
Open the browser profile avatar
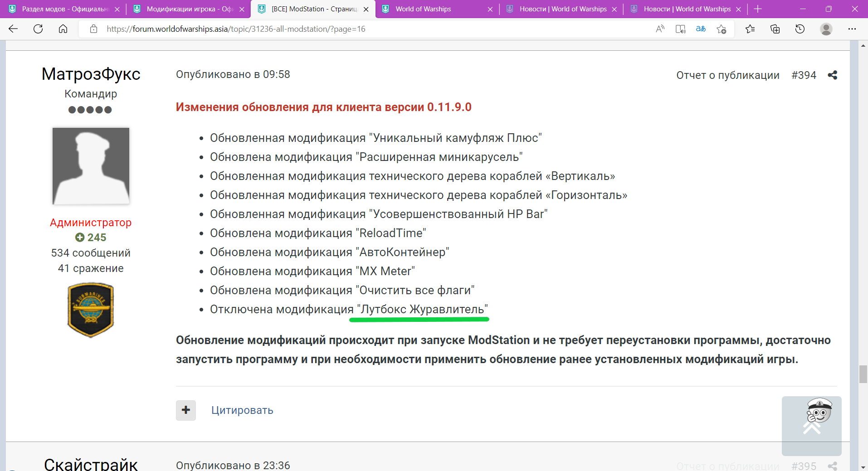point(826,29)
